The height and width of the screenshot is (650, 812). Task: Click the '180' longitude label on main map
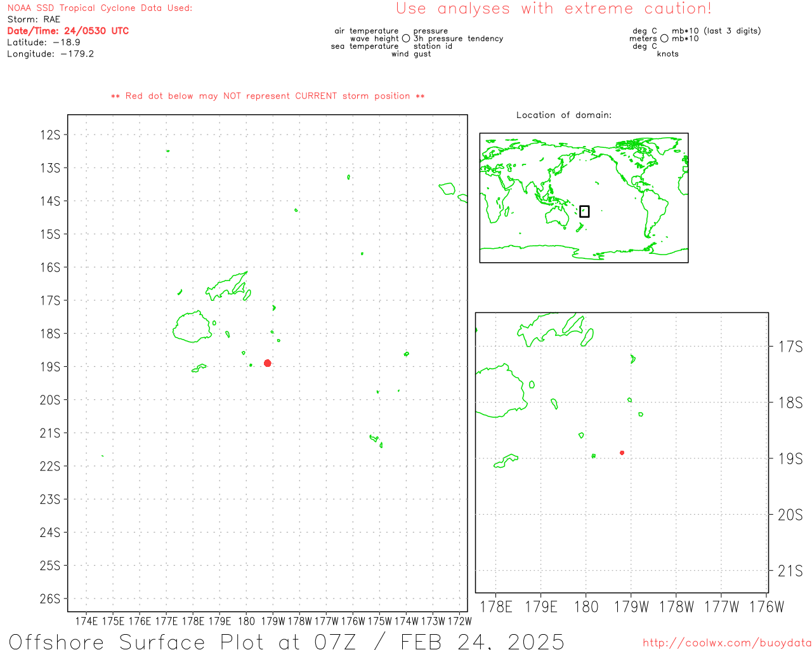(247, 621)
